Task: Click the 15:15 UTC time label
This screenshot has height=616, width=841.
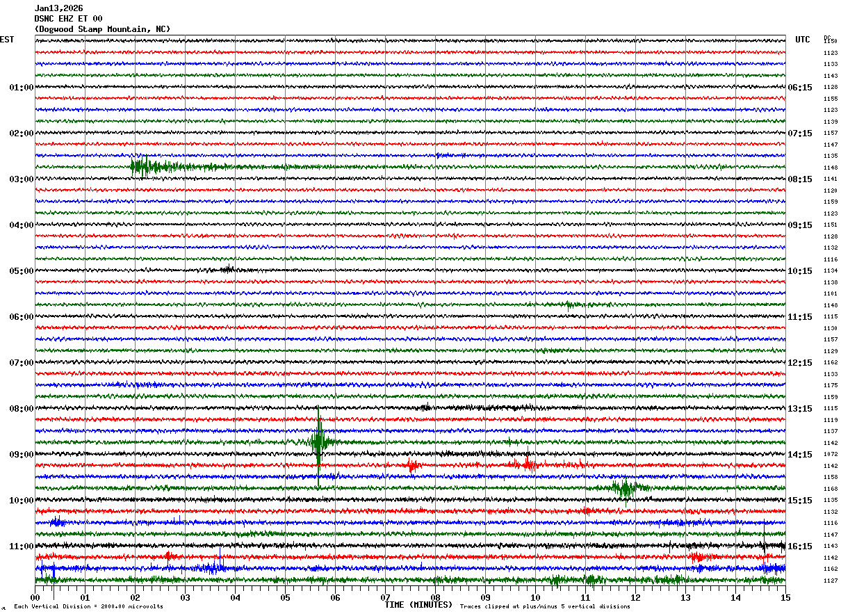Action: [800, 501]
